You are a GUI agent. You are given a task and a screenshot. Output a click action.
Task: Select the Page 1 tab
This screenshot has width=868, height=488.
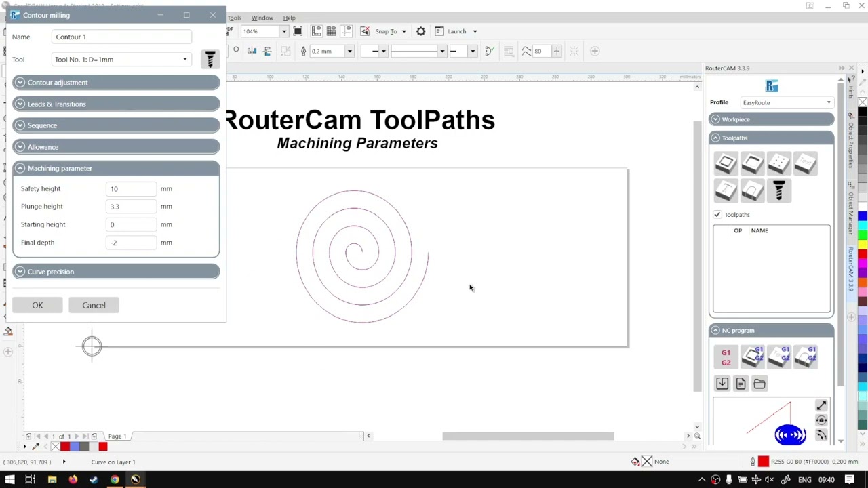click(117, 436)
